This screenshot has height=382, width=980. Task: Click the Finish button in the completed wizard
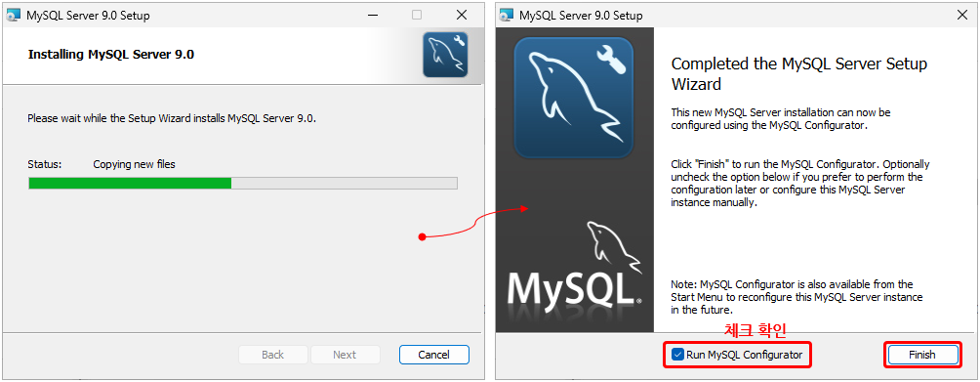921,355
